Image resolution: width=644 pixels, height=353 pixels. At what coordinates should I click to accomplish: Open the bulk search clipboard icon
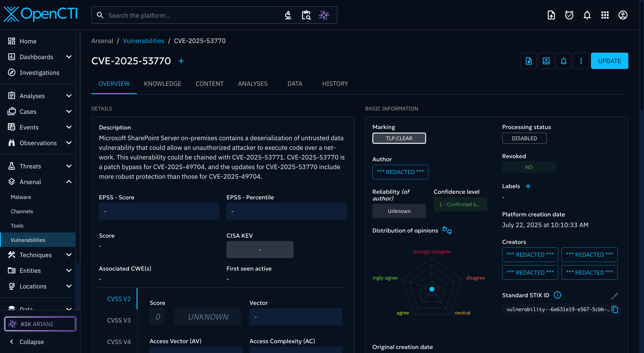[x=306, y=15]
